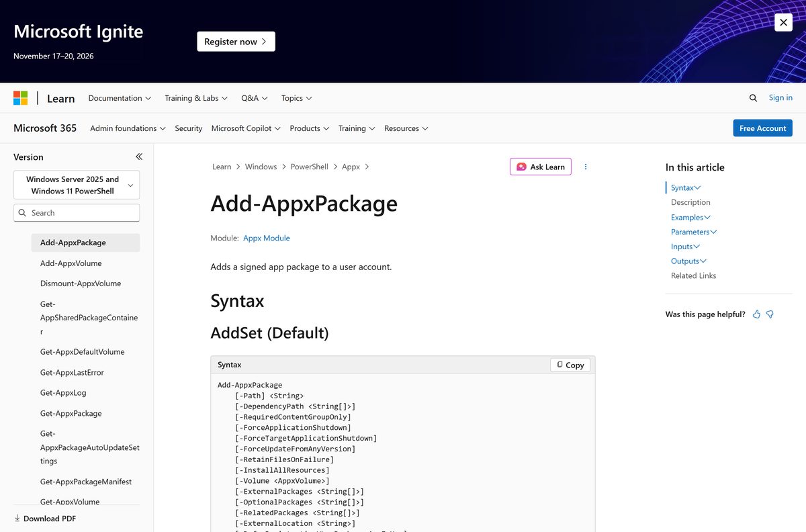Expand Parameters in article outline
The width and height of the screenshot is (806, 532).
click(x=694, y=232)
